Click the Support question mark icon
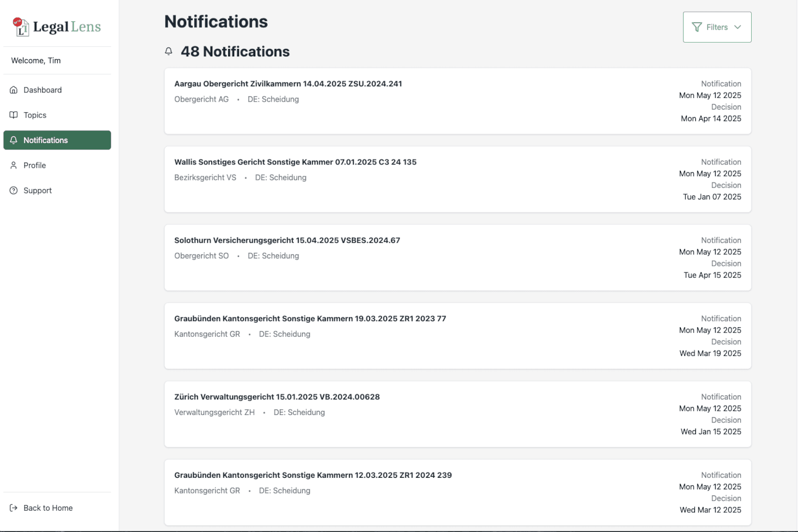Image resolution: width=798 pixels, height=532 pixels. click(x=14, y=190)
